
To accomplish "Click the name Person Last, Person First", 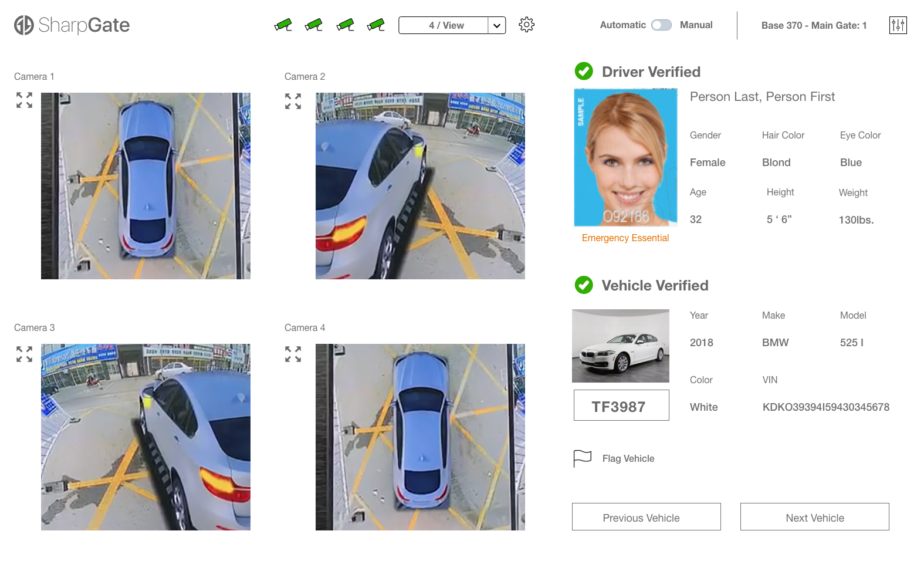I will coord(762,97).
